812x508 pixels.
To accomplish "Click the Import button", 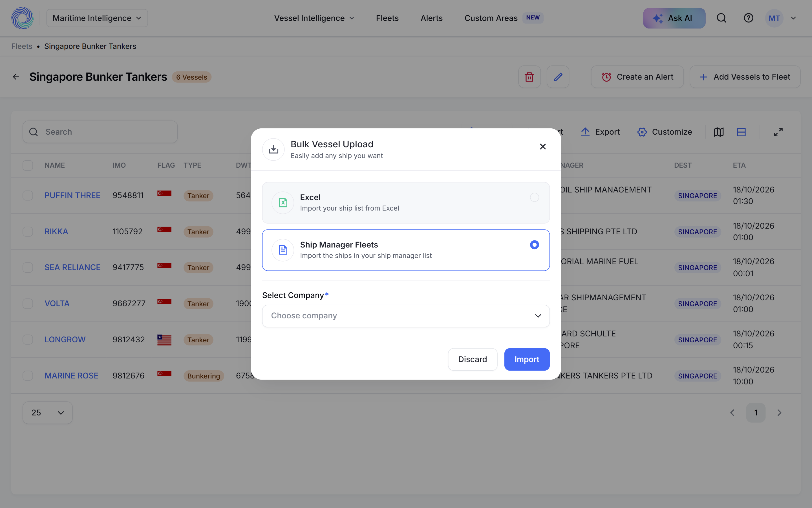I will (x=527, y=359).
